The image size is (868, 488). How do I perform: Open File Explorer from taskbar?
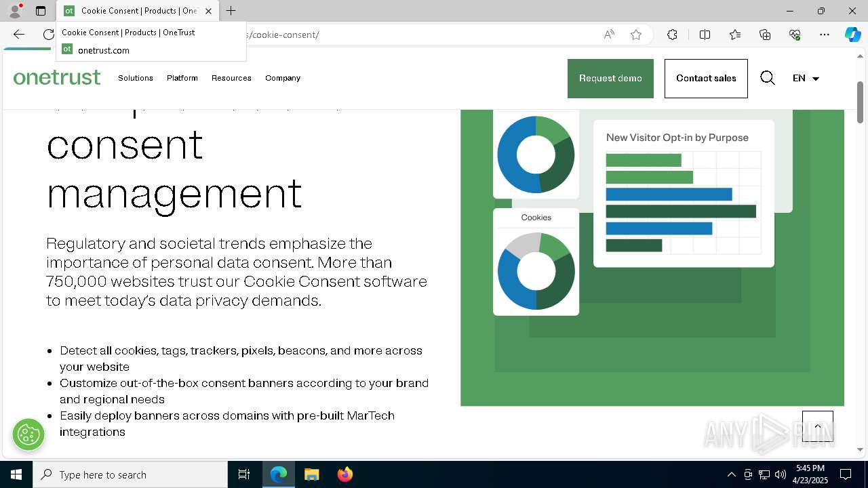311,474
